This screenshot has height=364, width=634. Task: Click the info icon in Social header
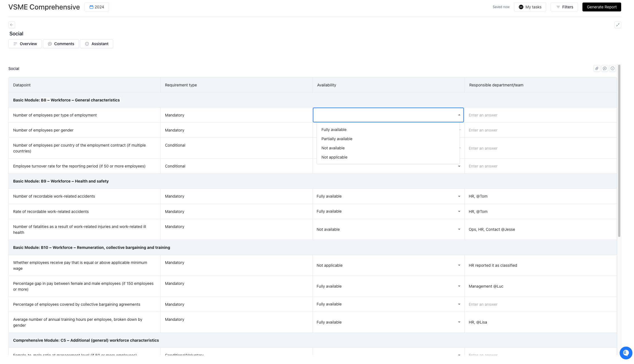(x=612, y=68)
